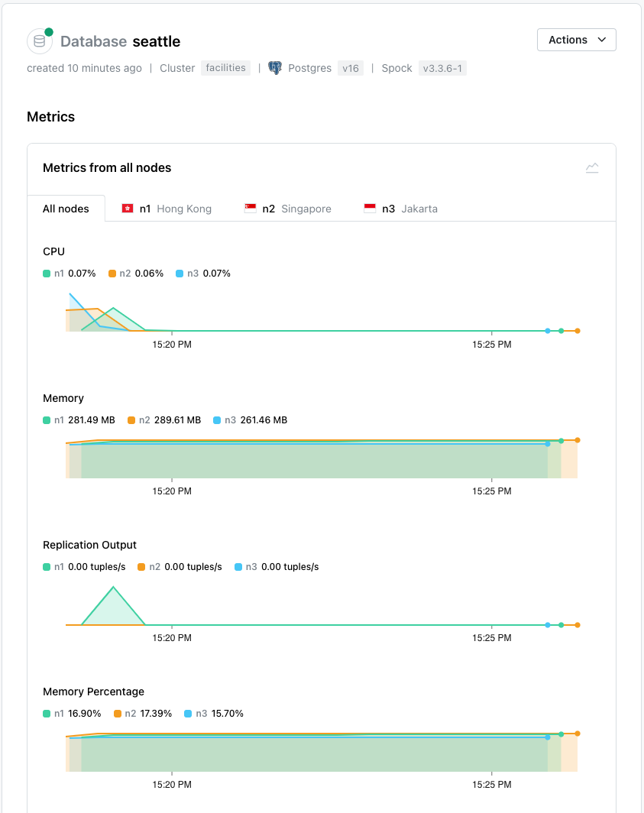Click the line chart icon in metrics panel header
Image resolution: width=644 pixels, height=813 pixels.
(x=592, y=167)
